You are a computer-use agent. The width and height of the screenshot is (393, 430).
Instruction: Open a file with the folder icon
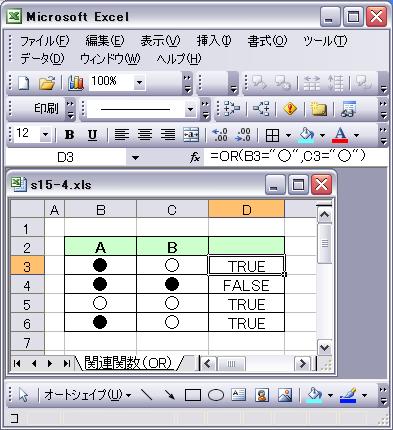pos(46,83)
